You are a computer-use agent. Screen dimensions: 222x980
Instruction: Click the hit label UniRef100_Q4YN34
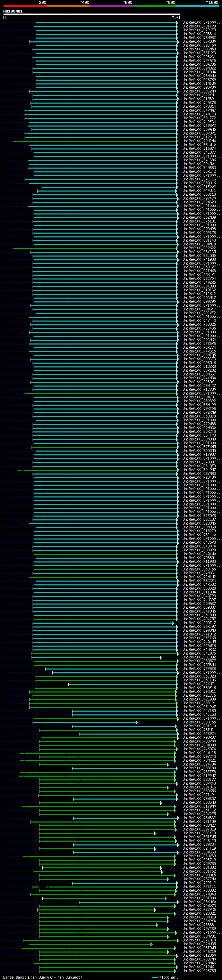pyautogui.click(x=199, y=378)
